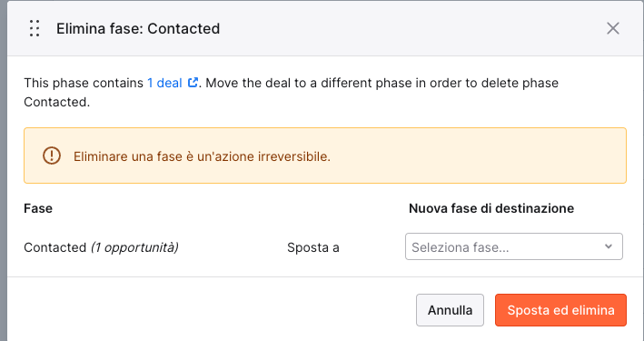This screenshot has width=644, height=341.
Task: Focus the Seleziona fase placeholder text
Action: click(x=460, y=247)
